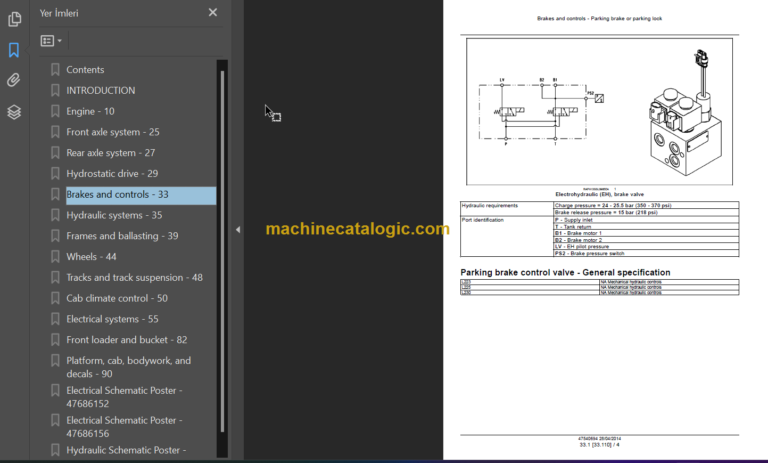This screenshot has width=768, height=463.
Task: Close the Yer İmleri bookmarks panel
Action: (213, 12)
